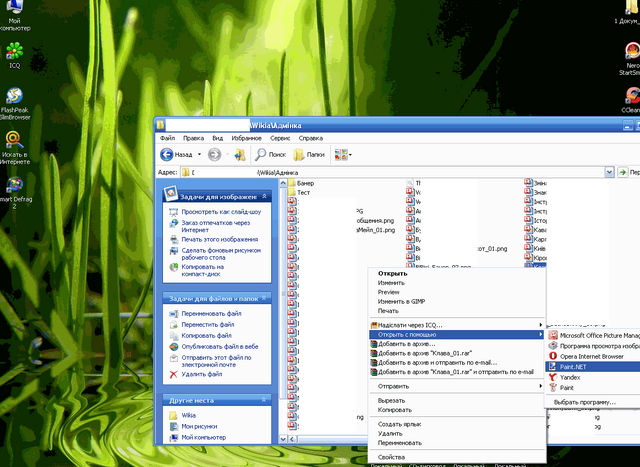This screenshot has height=467, width=640.
Task: Select Opera Internet Browser in submenu
Action: [x=593, y=356]
